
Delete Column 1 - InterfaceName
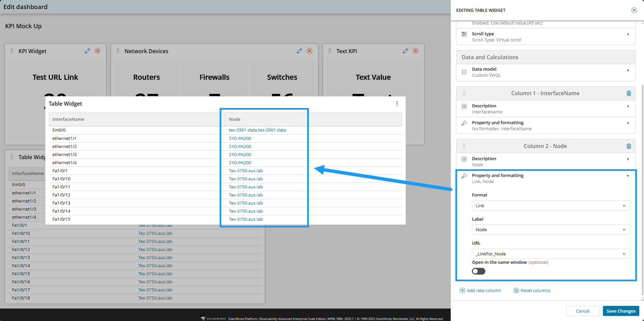pyautogui.click(x=629, y=93)
